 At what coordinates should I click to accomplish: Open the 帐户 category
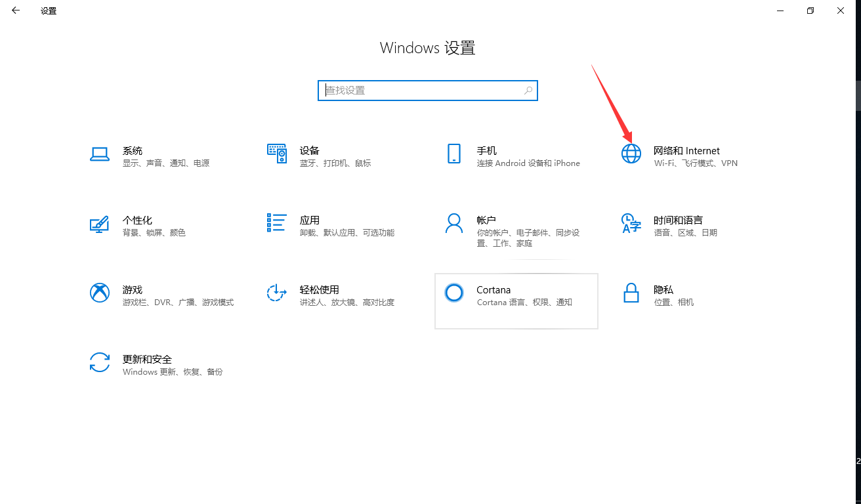[487, 220]
